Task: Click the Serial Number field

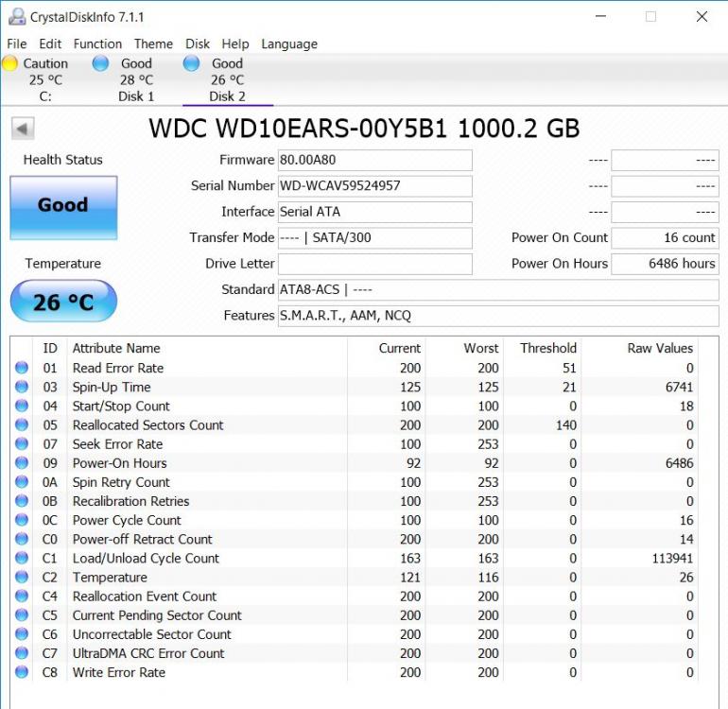Action: 374,186
